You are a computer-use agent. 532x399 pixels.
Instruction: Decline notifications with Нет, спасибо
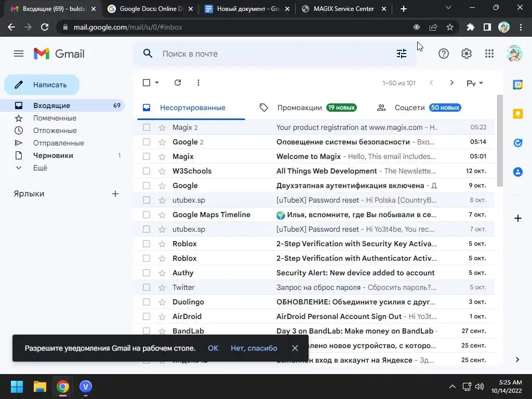pyautogui.click(x=254, y=348)
